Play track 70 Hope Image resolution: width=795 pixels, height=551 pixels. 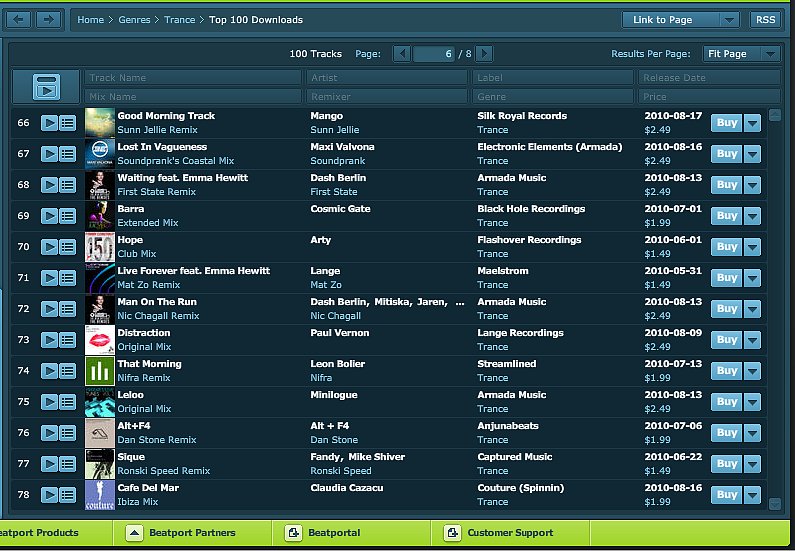point(49,247)
